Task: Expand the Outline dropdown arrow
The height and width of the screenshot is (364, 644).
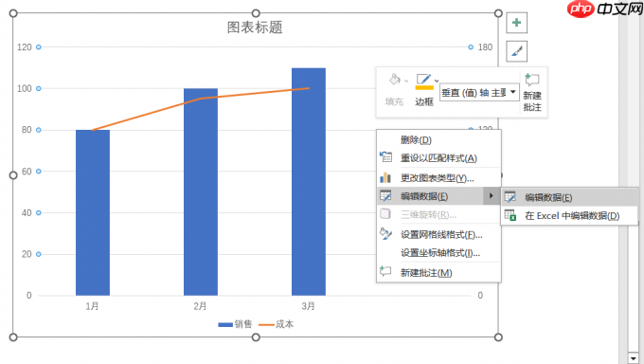Action: point(437,81)
